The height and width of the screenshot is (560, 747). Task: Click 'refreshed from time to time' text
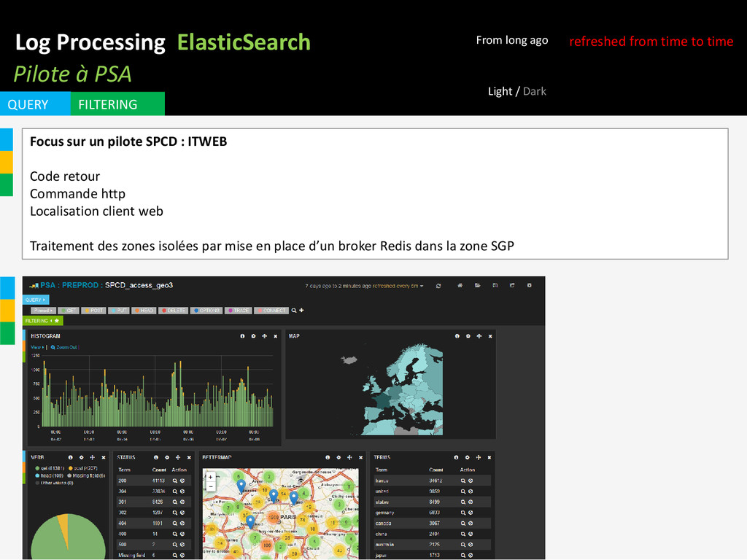coord(651,42)
